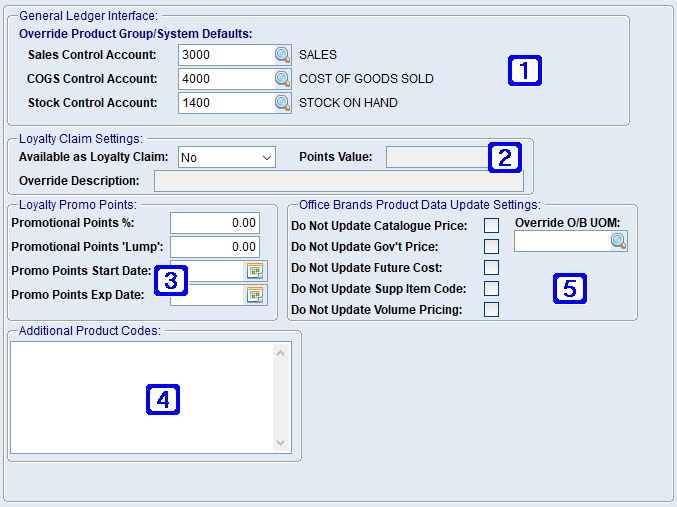
Task: Open the Promo Points Start Date calendar
Action: (x=254, y=271)
